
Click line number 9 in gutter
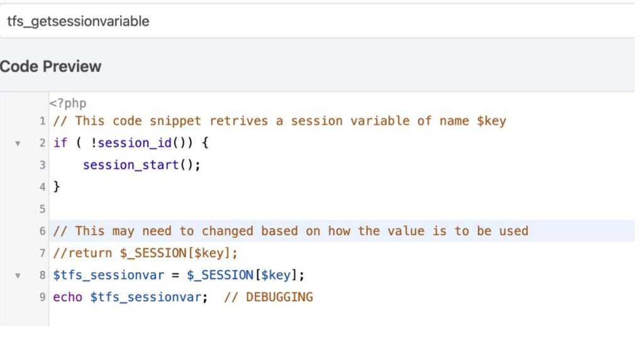[42, 297]
